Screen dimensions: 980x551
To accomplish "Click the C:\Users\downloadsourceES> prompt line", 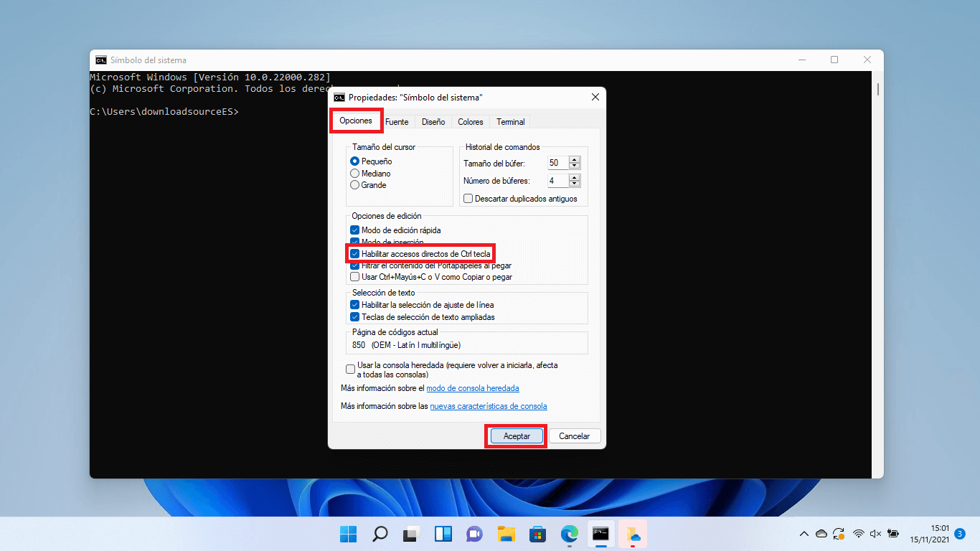I will pos(164,112).
